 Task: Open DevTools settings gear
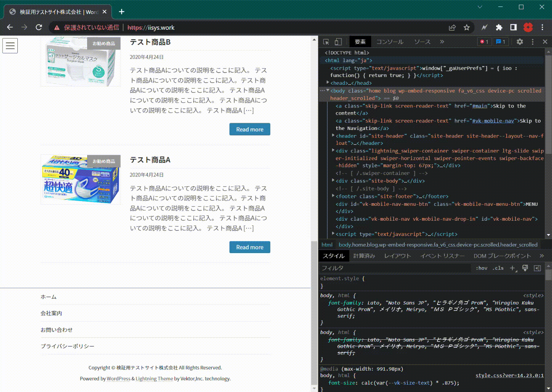pyautogui.click(x=520, y=42)
